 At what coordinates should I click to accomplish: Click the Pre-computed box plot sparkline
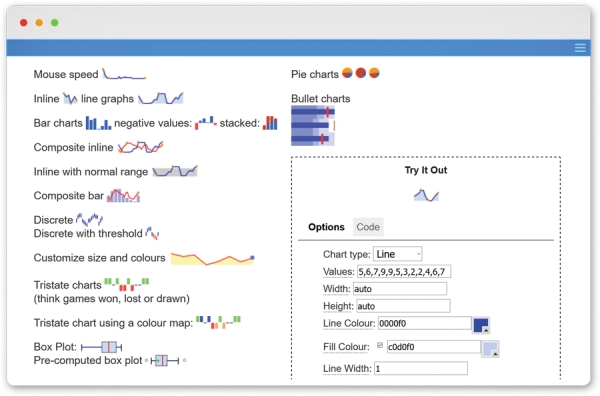165,360
